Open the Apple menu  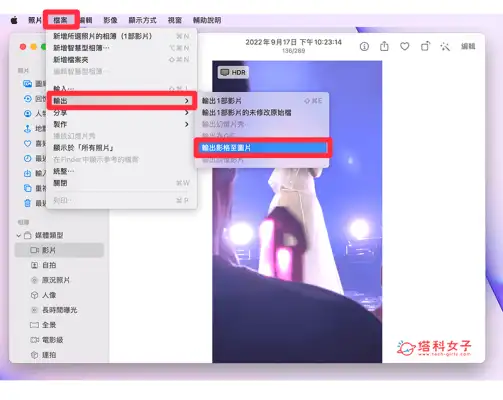point(14,20)
